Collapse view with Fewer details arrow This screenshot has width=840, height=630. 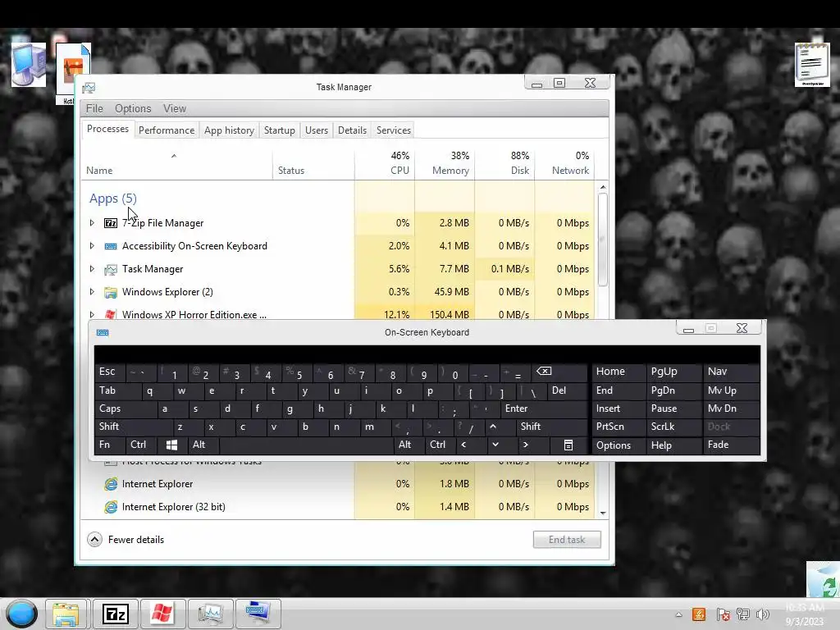pyautogui.click(x=95, y=540)
